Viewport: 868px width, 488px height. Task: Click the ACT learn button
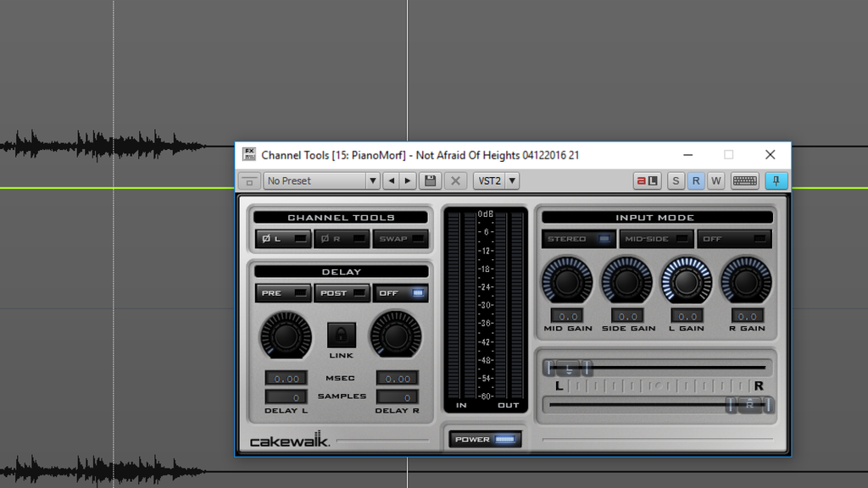point(648,180)
